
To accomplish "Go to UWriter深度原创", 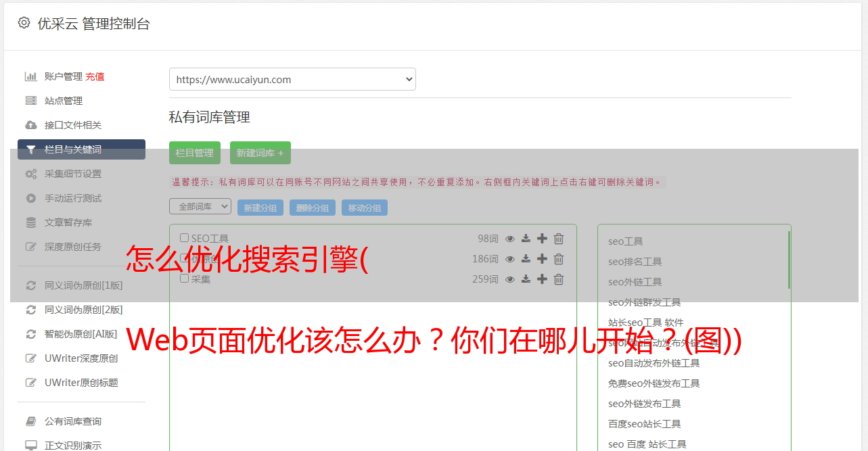I will [81, 358].
